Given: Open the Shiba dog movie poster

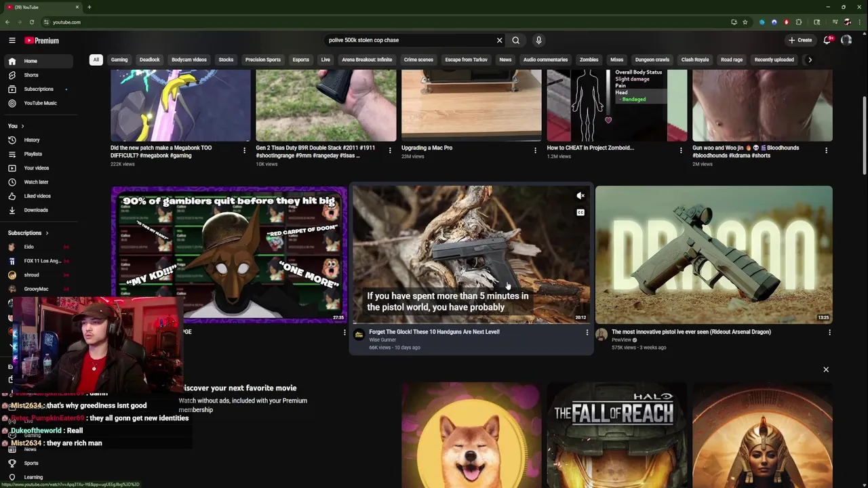Looking at the screenshot, I should 471,436.
